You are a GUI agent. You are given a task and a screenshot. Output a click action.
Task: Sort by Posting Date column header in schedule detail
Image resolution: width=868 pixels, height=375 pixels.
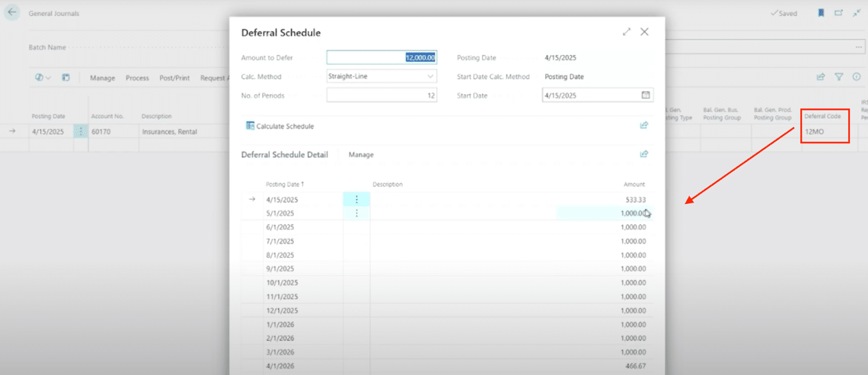click(x=284, y=184)
